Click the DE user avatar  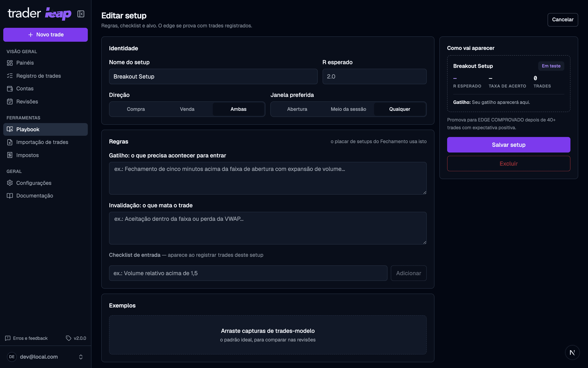[12, 357]
